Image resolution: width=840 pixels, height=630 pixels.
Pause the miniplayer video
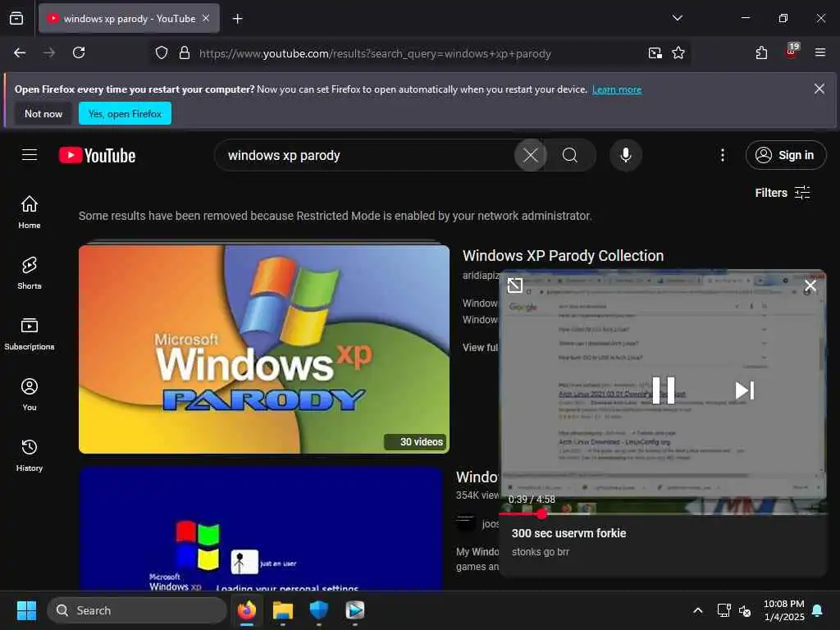(x=663, y=390)
